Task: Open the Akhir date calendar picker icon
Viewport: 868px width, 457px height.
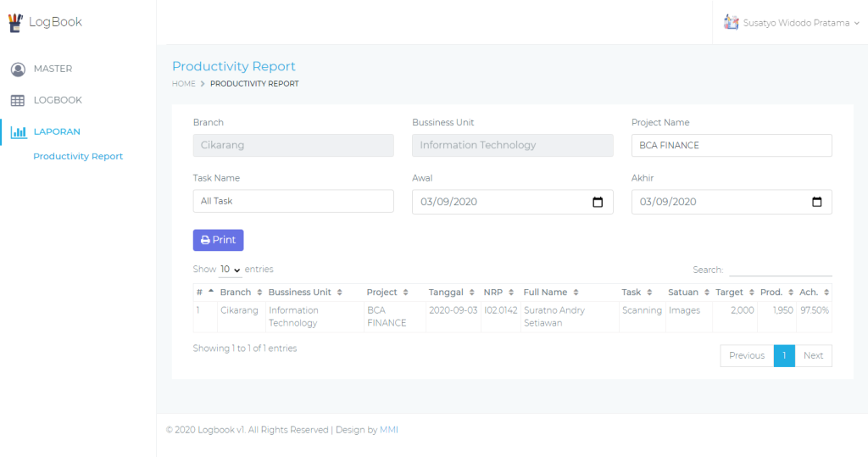Action: coord(816,202)
